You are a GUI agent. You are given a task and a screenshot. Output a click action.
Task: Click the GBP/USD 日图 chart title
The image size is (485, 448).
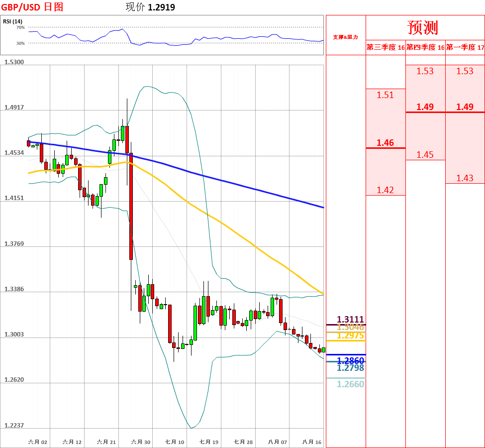click(x=32, y=7)
